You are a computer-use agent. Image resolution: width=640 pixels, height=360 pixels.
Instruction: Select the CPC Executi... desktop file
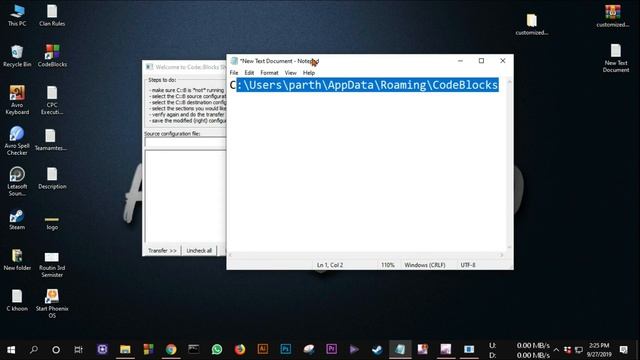point(52,100)
